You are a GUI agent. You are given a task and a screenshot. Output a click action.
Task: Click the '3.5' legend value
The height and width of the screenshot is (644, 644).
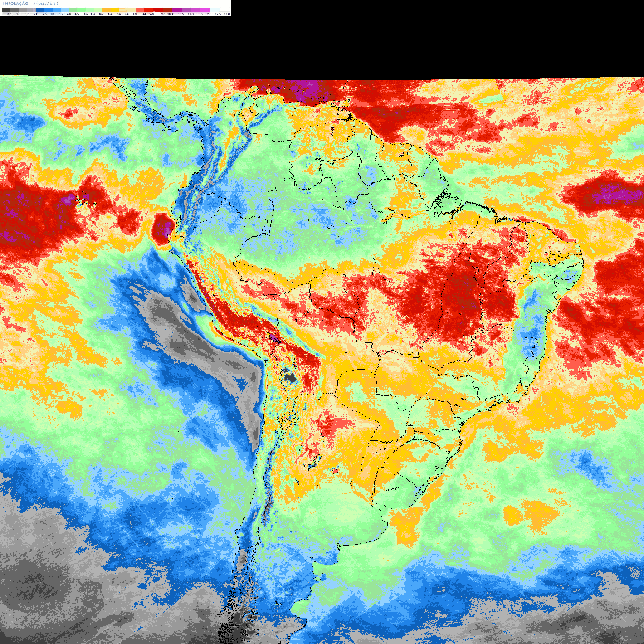coord(61,14)
